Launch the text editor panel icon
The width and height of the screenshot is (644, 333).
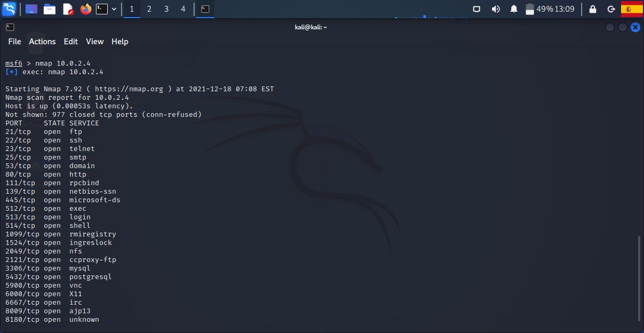(68, 9)
